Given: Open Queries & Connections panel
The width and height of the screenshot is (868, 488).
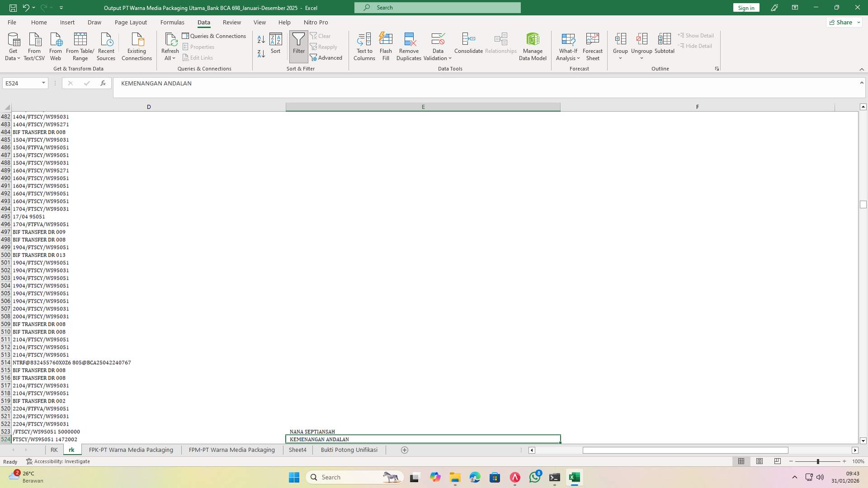Looking at the screenshot, I should [214, 36].
